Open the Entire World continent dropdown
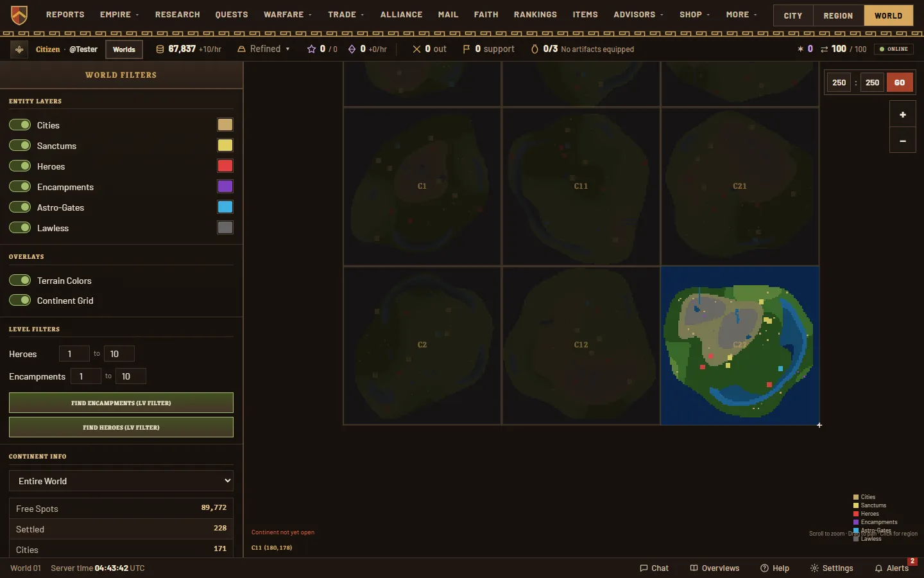Viewport: 924px width, 578px height. [121, 481]
